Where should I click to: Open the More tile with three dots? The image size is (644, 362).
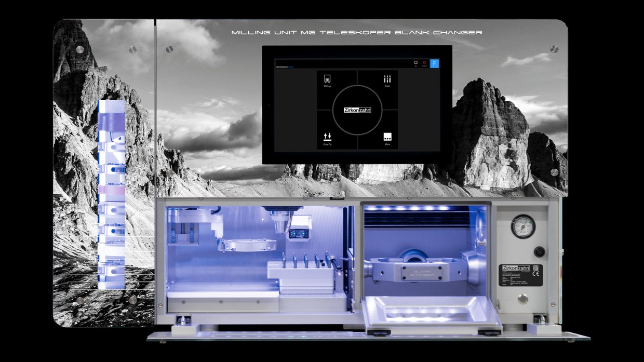387,140
